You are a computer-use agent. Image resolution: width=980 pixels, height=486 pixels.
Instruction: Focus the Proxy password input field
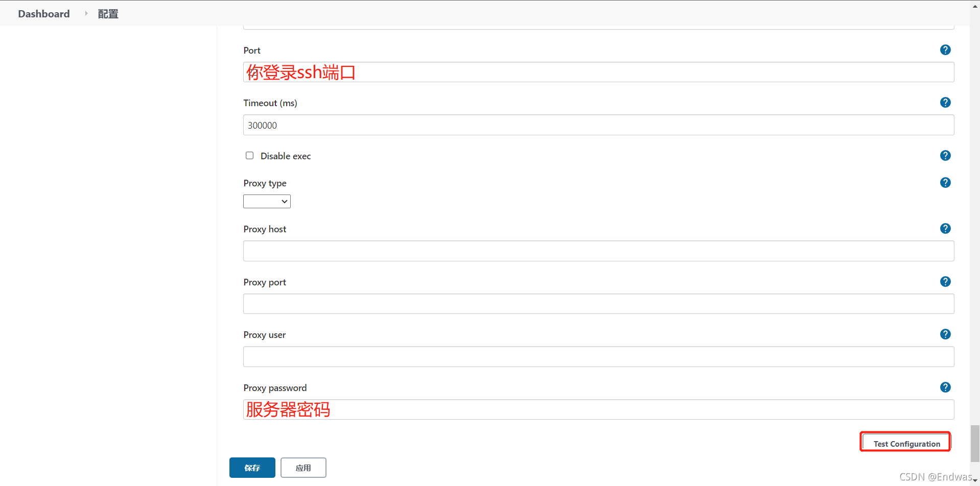tap(598, 409)
